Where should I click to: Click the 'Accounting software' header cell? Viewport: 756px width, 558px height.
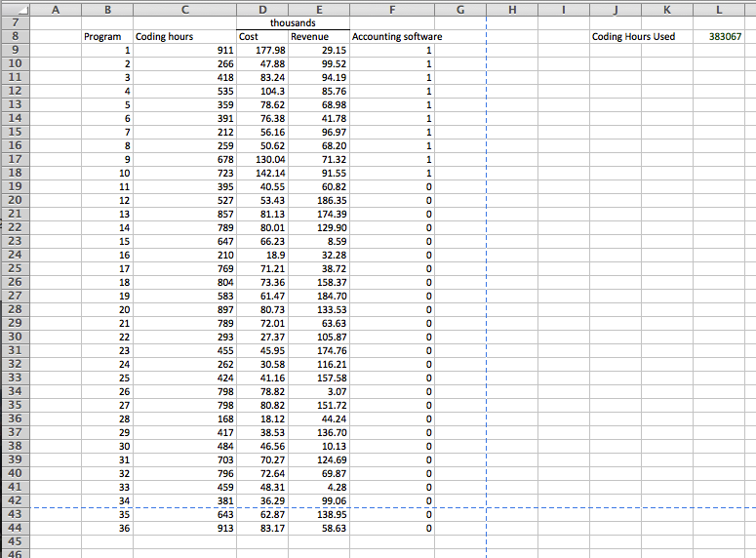(392, 37)
